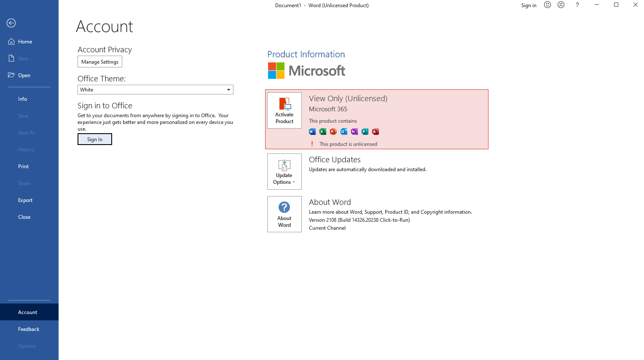Send a frown with the sad face icon
Screen dimensions: 644x360
pos(561,5)
